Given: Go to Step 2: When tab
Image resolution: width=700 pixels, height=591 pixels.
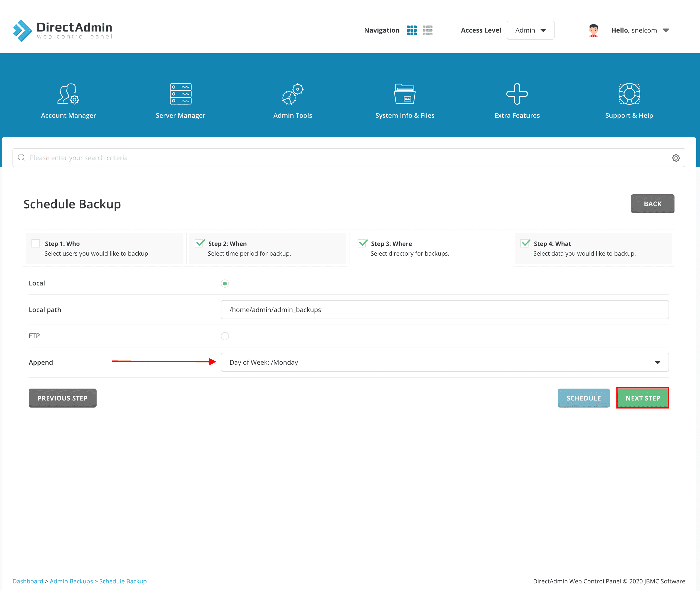Looking at the screenshot, I should point(267,248).
